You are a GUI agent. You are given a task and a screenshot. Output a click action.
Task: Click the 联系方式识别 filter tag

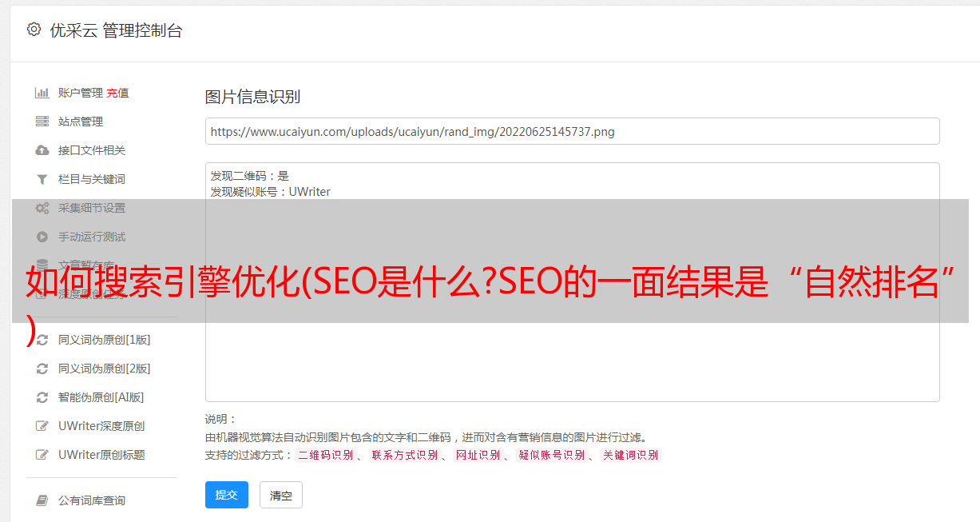click(404, 455)
